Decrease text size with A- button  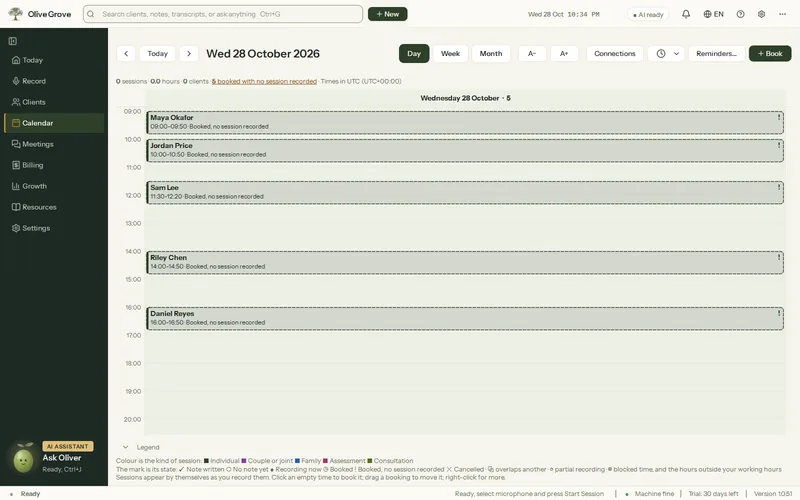(x=532, y=54)
